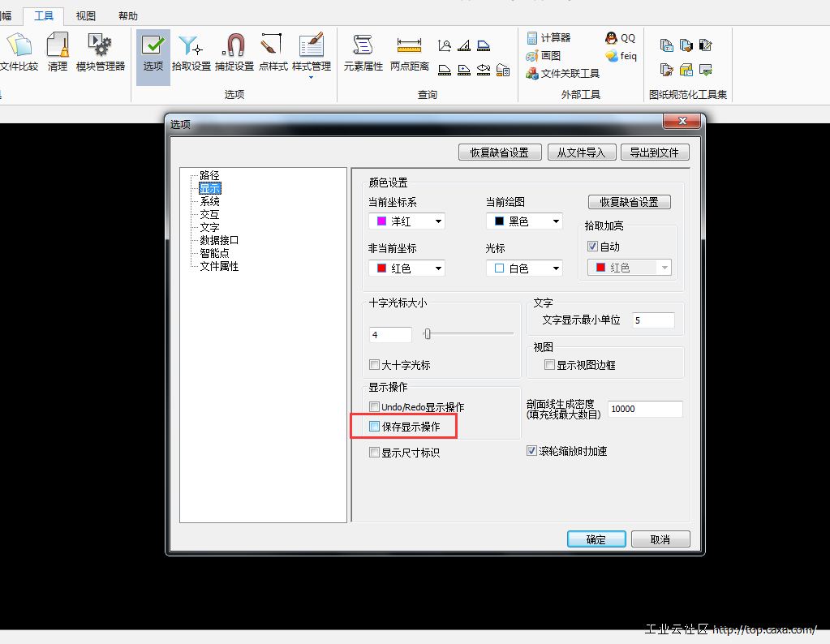Click the blue-filled shape query icon

484,45
